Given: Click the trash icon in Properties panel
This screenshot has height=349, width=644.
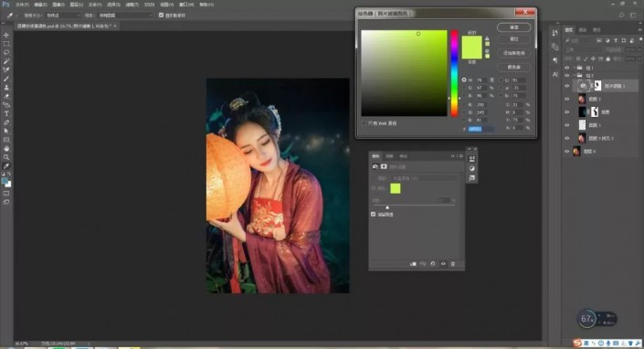Looking at the screenshot, I should [x=453, y=264].
